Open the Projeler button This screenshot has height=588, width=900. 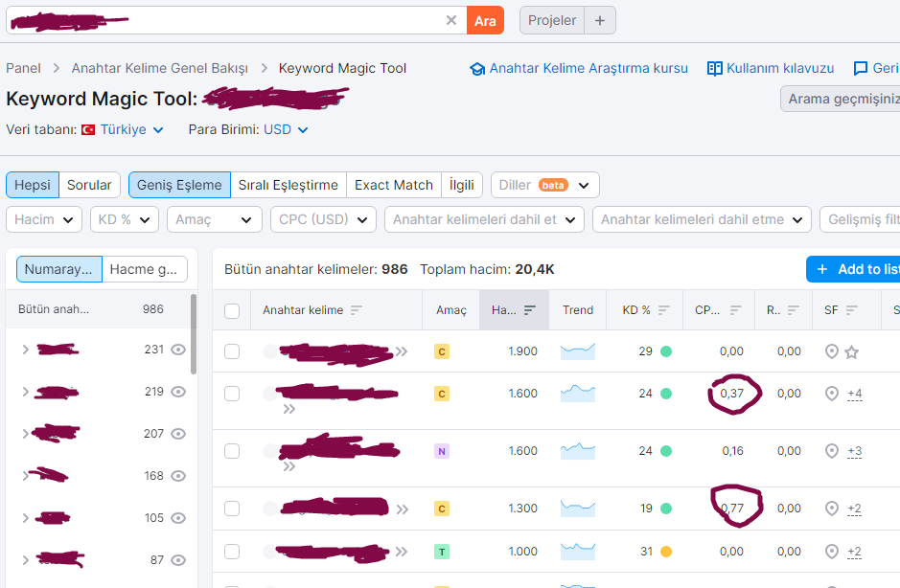click(x=551, y=21)
